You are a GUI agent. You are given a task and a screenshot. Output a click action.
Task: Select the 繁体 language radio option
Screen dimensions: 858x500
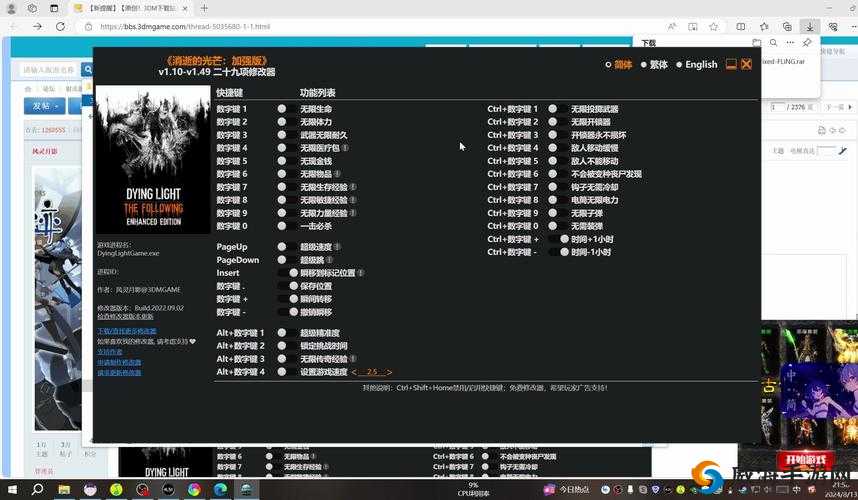(654, 65)
